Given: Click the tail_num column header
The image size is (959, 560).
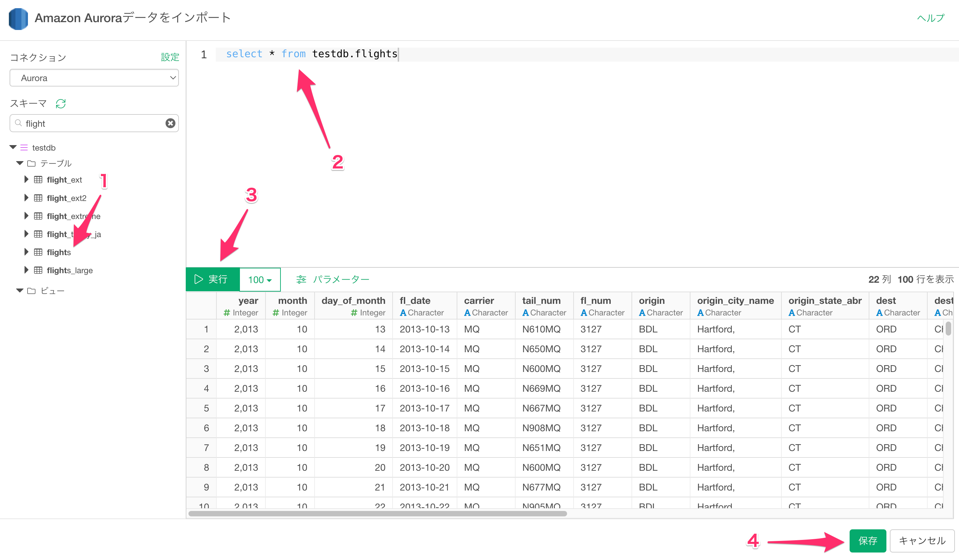Looking at the screenshot, I should click(544, 306).
